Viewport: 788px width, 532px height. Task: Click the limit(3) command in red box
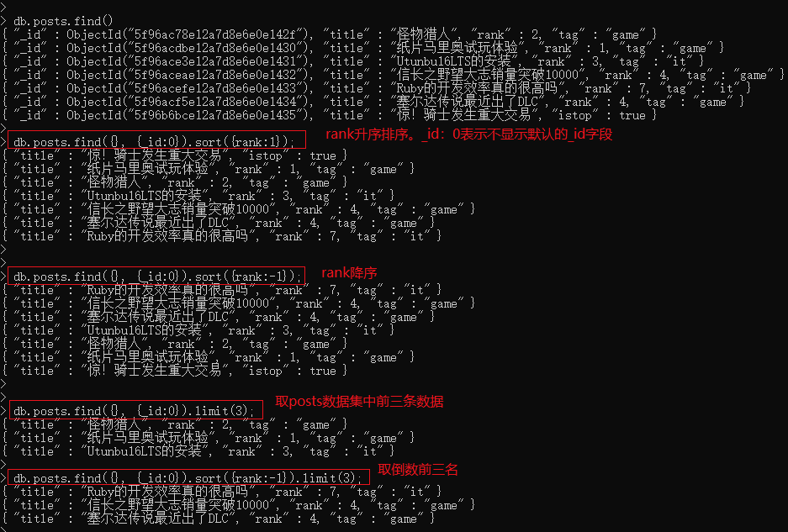point(135,410)
